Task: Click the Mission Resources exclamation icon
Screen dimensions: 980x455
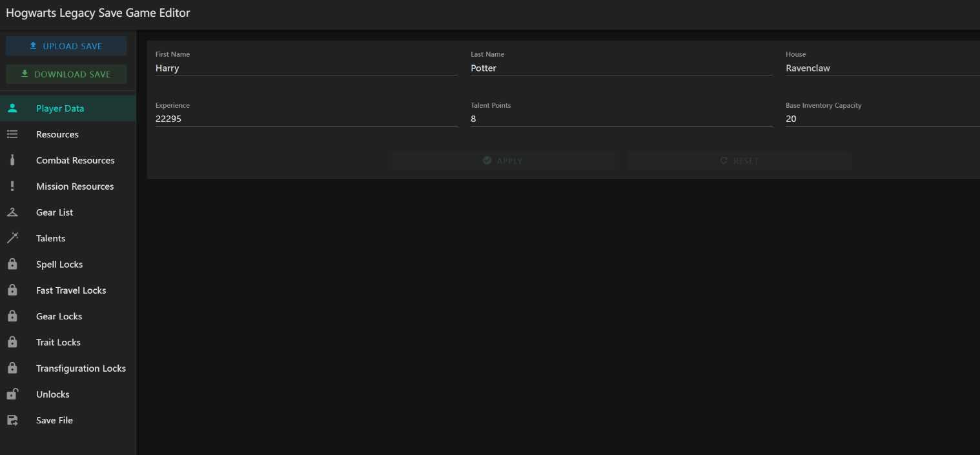Action: (x=12, y=187)
